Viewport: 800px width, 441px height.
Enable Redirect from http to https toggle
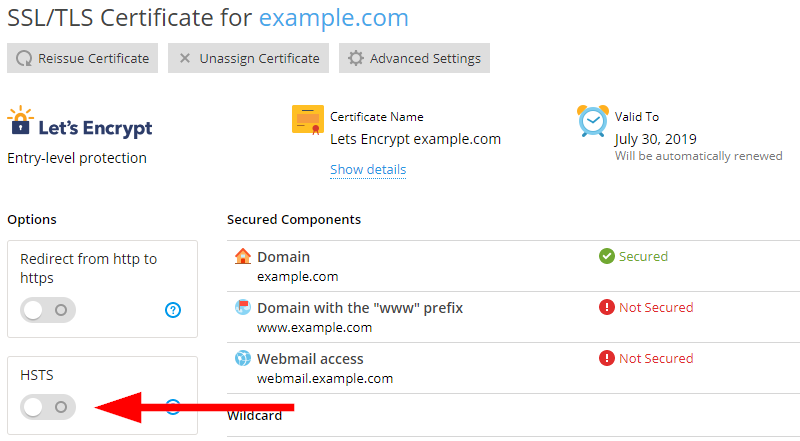[x=48, y=310]
